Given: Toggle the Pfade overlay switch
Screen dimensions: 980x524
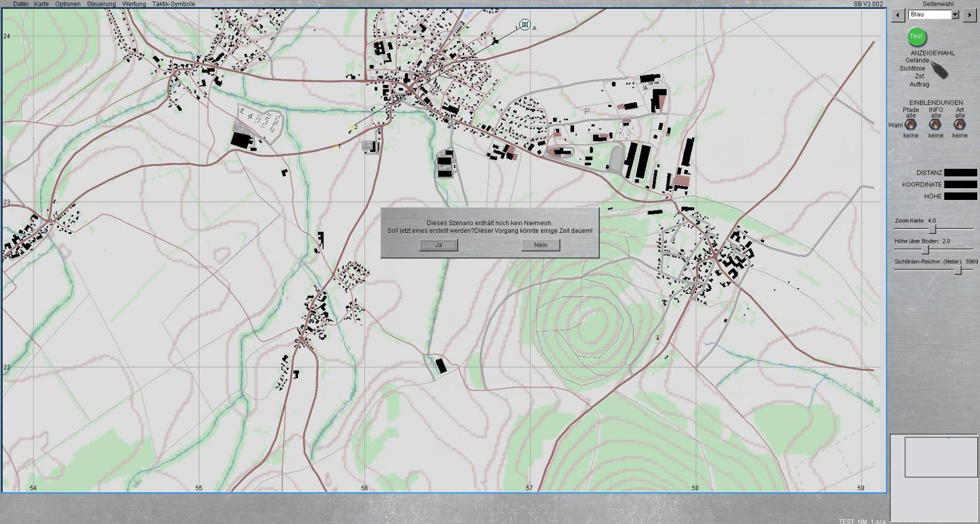Looking at the screenshot, I should pos(910,125).
